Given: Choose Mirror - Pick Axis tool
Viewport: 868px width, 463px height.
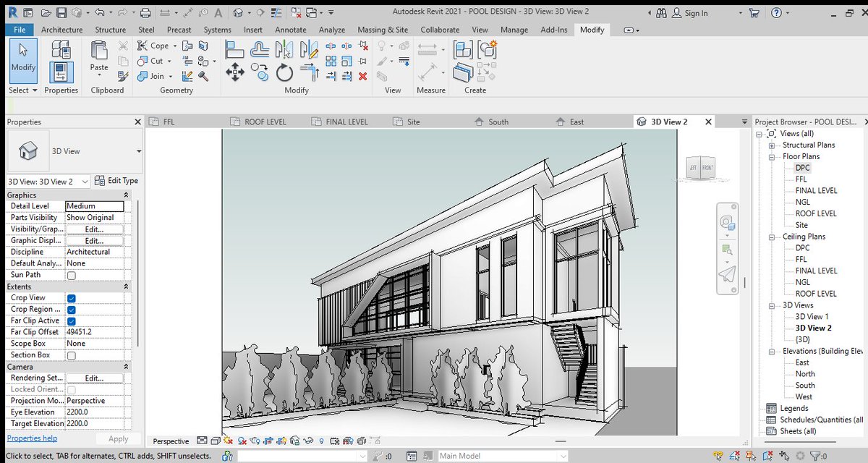Looking at the screenshot, I should pos(284,49).
